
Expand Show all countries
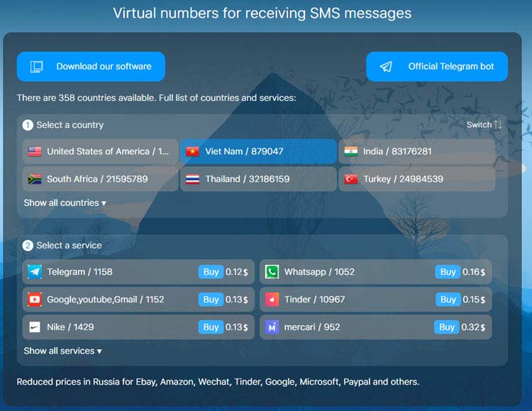tap(65, 203)
